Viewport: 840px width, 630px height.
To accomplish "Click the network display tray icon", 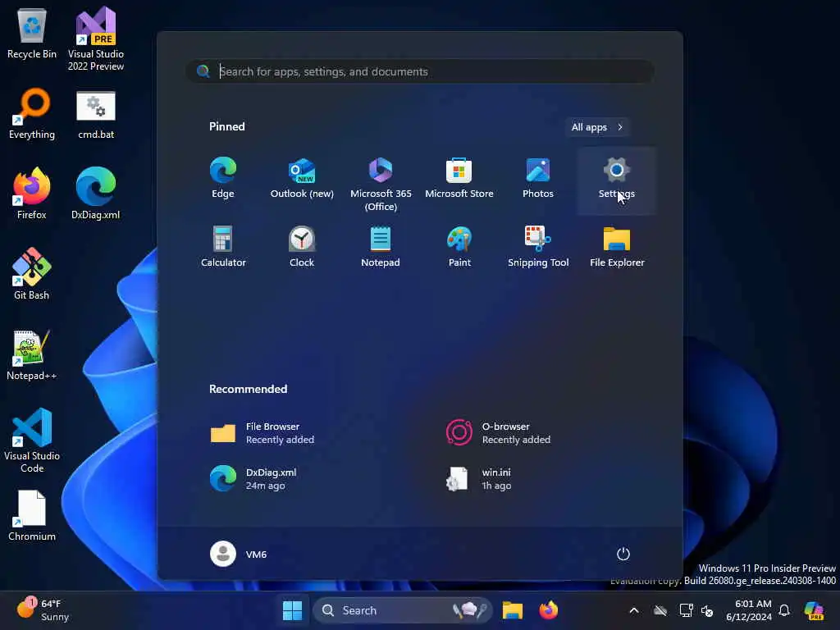I will (x=686, y=610).
